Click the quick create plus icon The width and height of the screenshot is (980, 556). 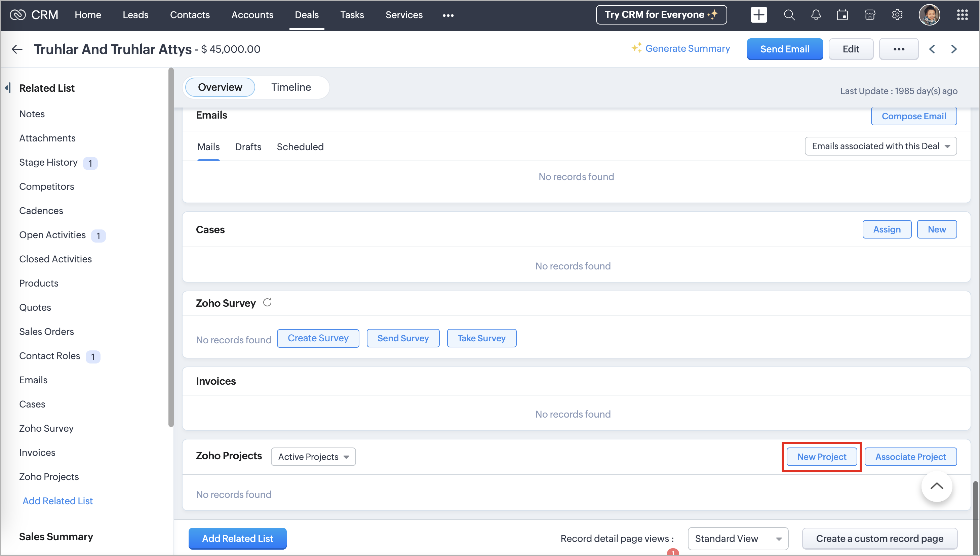coord(758,15)
